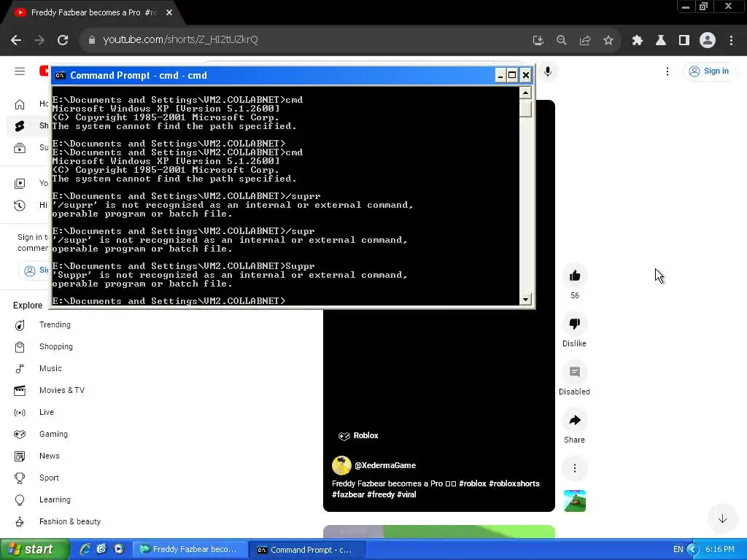747x560 pixels.
Task: Open YouTube settings three-dot menu
Action: pyautogui.click(x=667, y=71)
